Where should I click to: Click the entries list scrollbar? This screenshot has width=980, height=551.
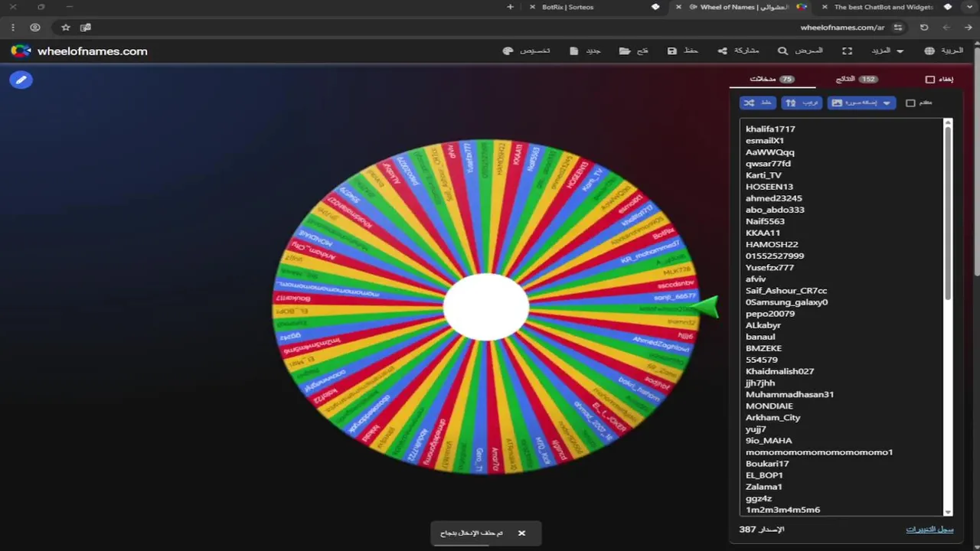coord(948,213)
